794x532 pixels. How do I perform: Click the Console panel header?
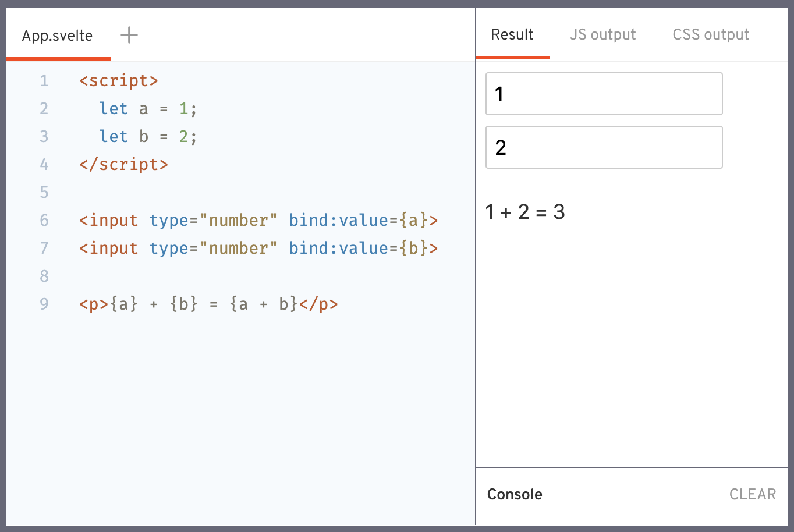tap(515, 494)
